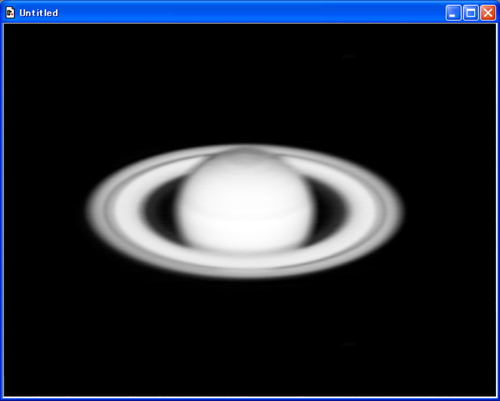Minimize the Untitled window
The image size is (500, 401).
453,13
